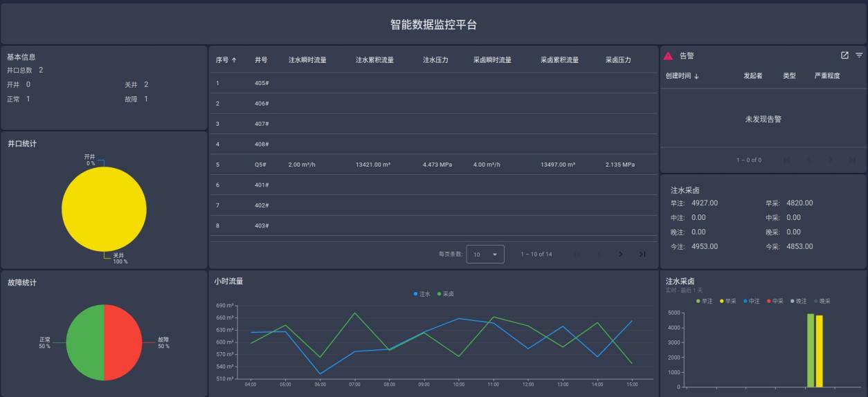This screenshot has width=868, height=397.
Task: Click the 井口总数 total wells label
Action: [x=19, y=71]
